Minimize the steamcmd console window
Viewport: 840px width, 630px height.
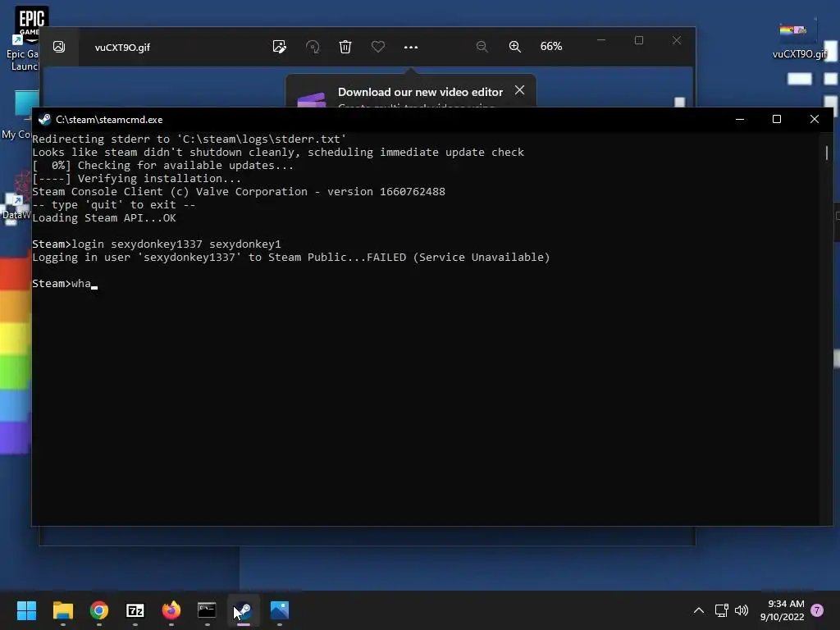[x=740, y=119]
